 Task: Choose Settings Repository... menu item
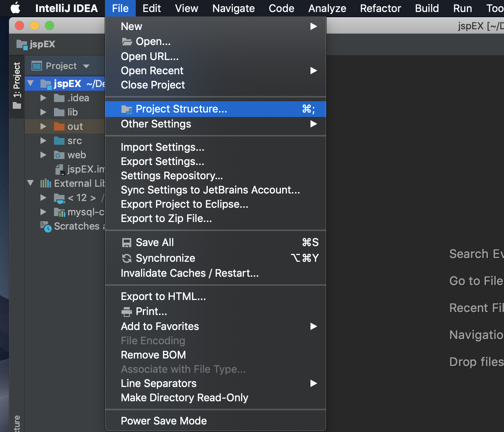[216, 175]
